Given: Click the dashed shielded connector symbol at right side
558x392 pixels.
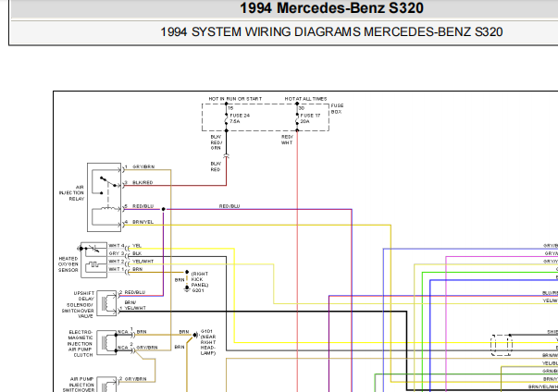Looking at the screenshot, I should point(502,345).
